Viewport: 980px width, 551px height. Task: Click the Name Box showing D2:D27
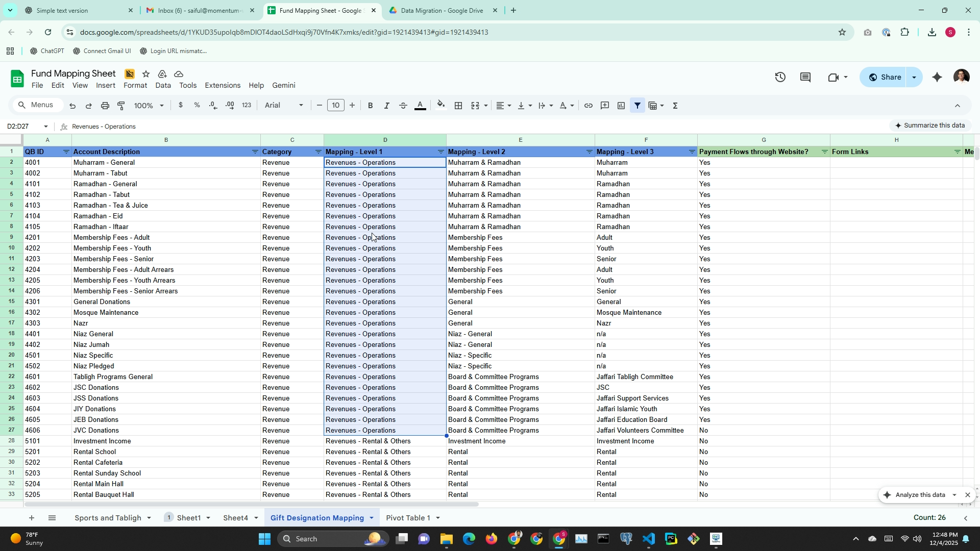pos(26,127)
